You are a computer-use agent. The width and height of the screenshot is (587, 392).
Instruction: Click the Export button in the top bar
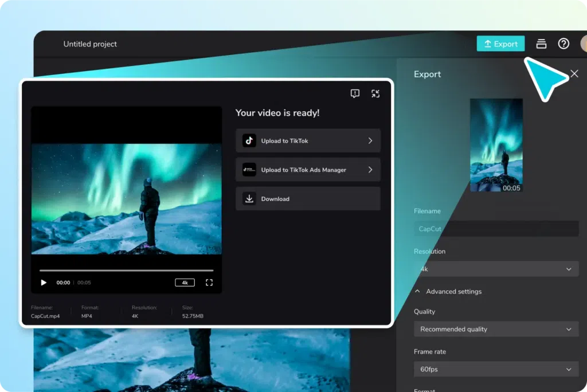[500, 43]
